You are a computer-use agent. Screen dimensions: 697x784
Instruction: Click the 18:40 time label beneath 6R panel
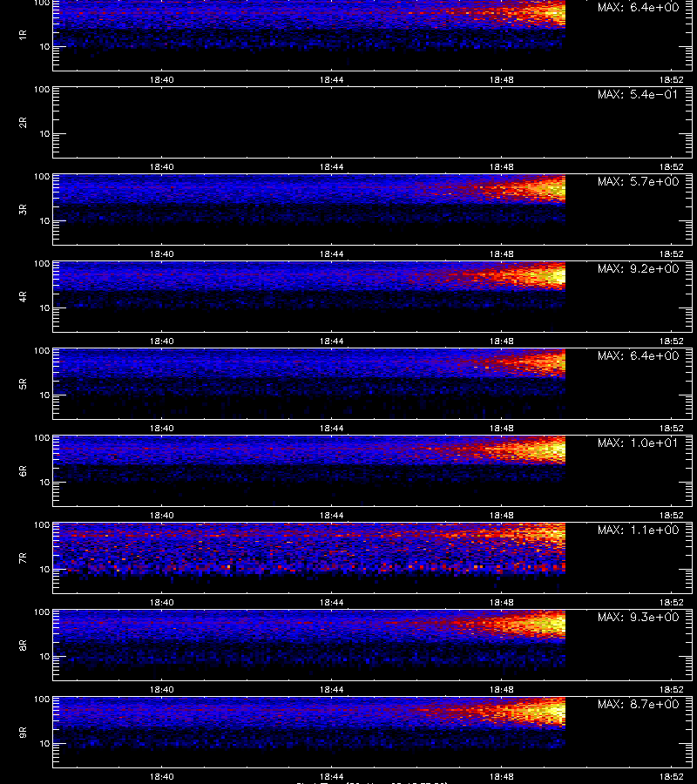161,515
